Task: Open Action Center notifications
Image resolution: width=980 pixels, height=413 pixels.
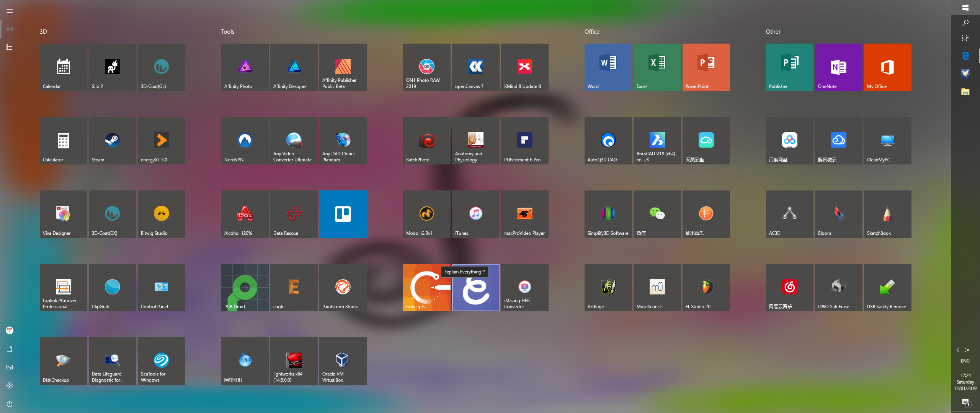Action: click(x=965, y=402)
